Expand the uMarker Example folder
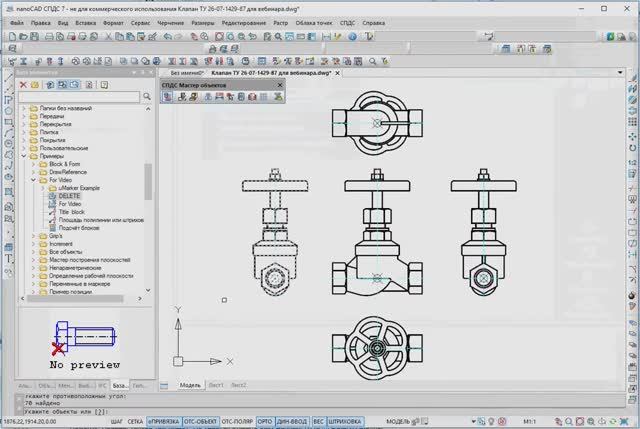The image size is (640, 429). click(x=43, y=188)
